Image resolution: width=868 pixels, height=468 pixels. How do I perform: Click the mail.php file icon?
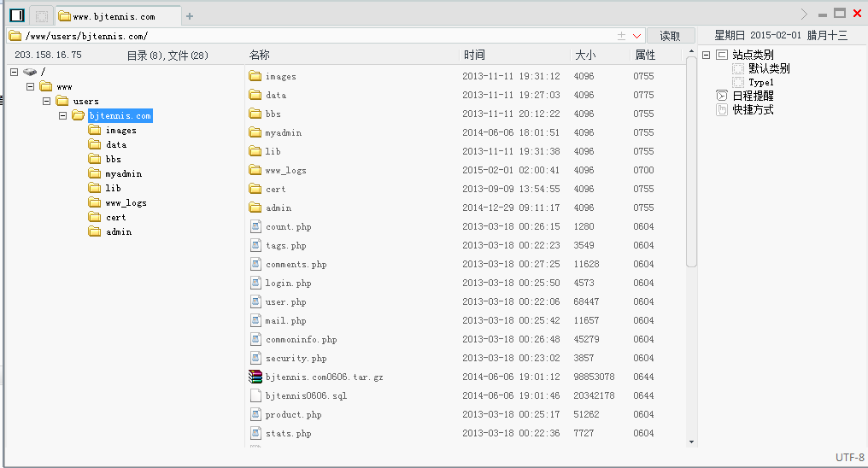(255, 320)
